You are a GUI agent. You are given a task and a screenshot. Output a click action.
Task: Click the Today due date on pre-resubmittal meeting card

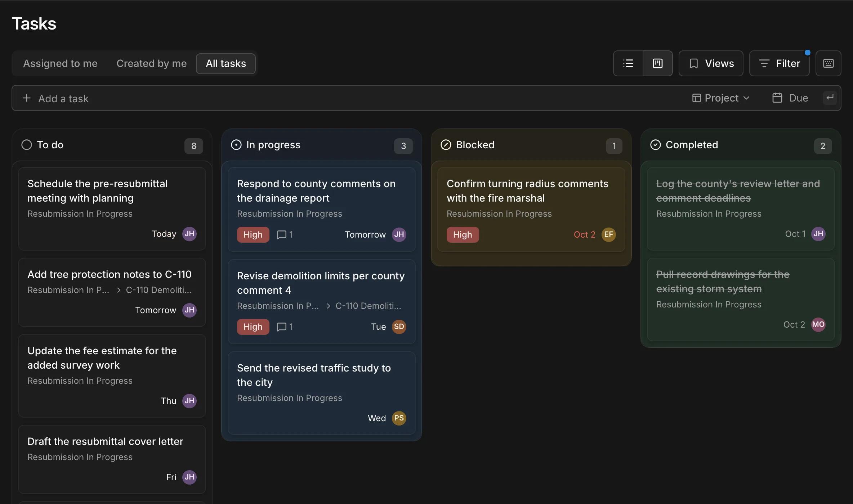pos(164,234)
